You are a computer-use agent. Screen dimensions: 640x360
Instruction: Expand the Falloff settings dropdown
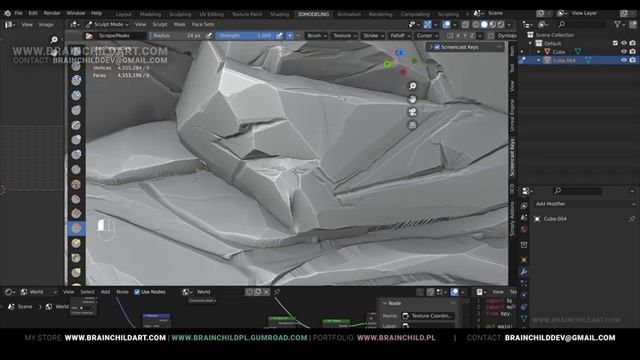coord(400,36)
